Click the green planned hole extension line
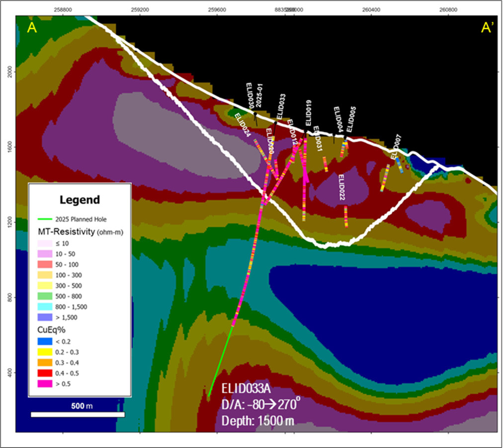Viewport: 504px width, 448px height. 221,361
